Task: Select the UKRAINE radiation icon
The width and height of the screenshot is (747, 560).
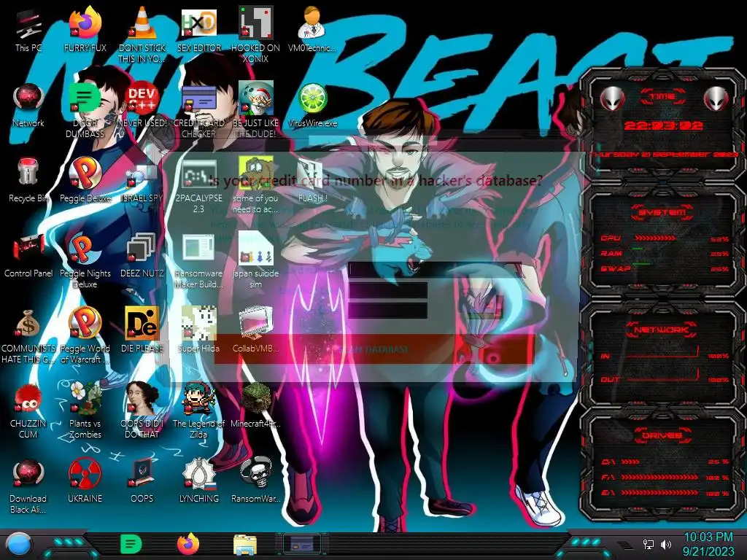Action: 85,480
